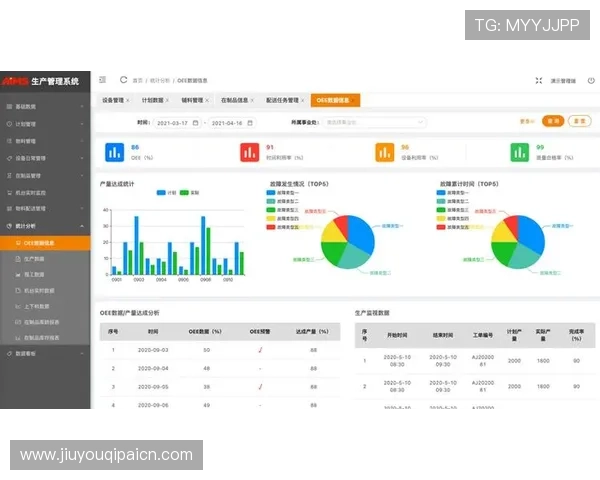Click the sidebar collapse hamburger icon
Viewport: 600px width, 480px height.
103,80
